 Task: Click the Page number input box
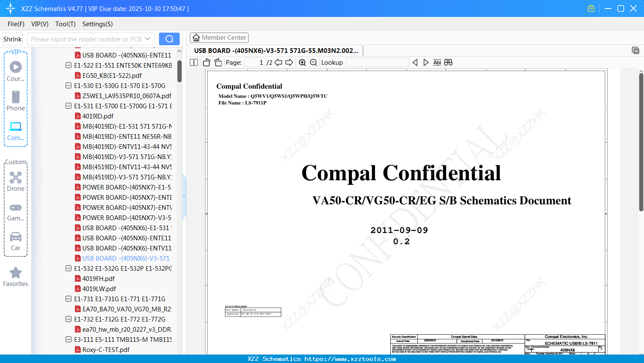[x=255, y=62]
